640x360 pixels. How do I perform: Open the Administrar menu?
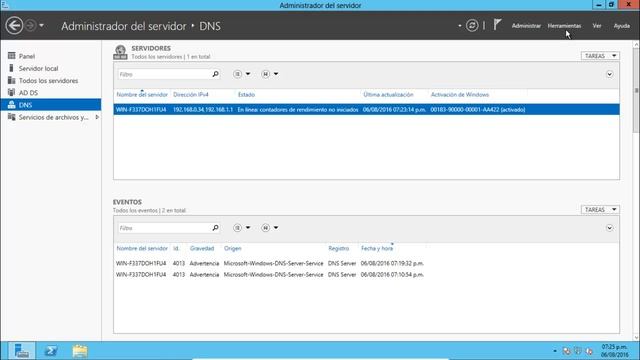526,26
